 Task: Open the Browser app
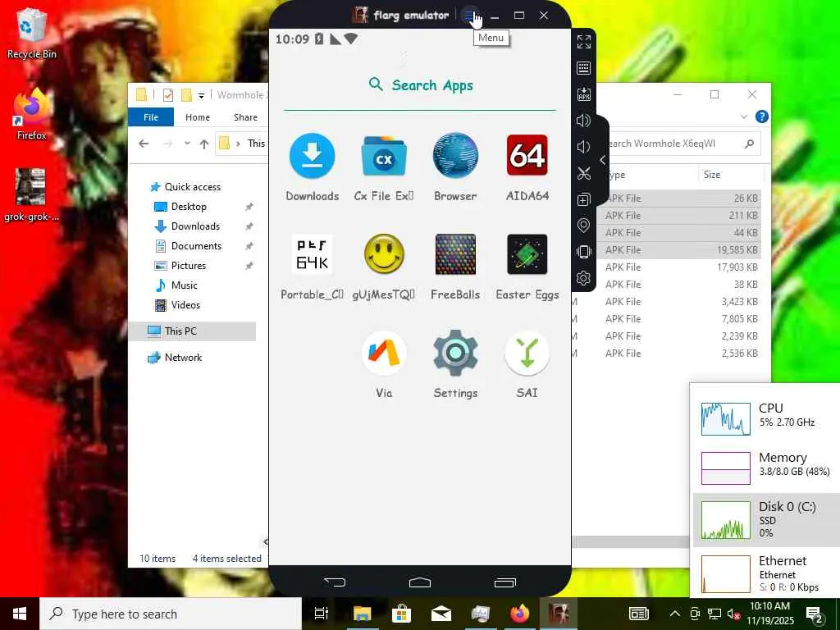coord(455,156)
